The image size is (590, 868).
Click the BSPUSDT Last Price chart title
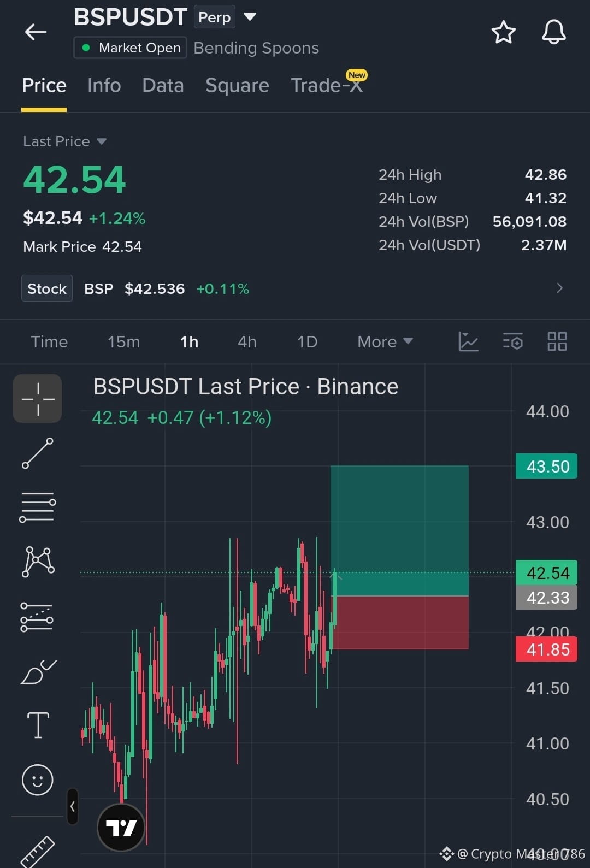click(246, 387)
